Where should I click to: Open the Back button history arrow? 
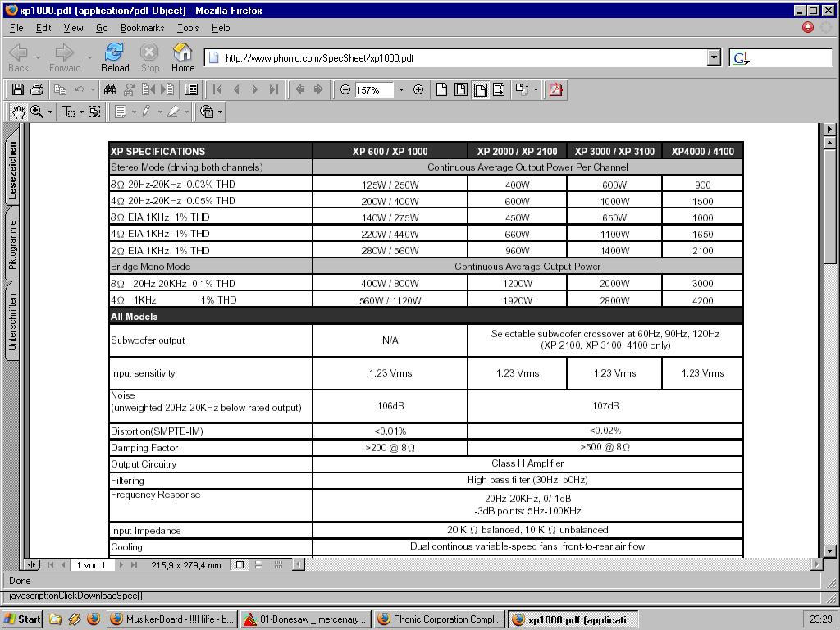point(38,57)
